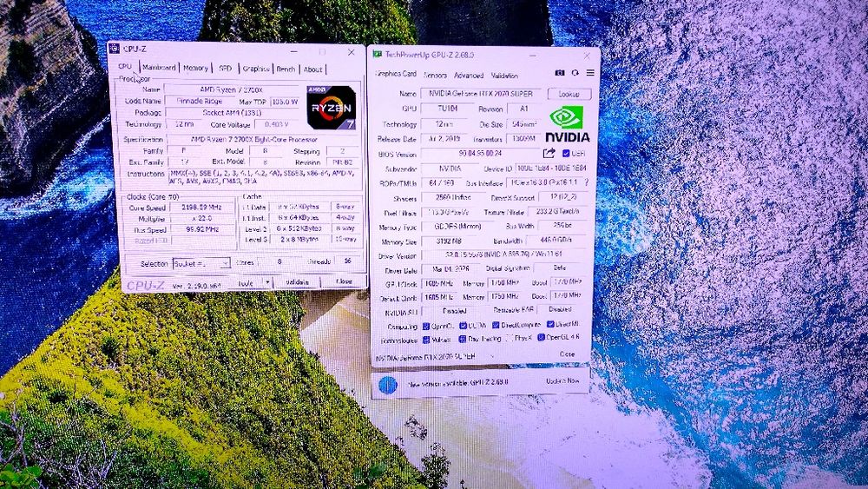Click the Code Name 'Pinnacle Ridge' field

[200, 102]
